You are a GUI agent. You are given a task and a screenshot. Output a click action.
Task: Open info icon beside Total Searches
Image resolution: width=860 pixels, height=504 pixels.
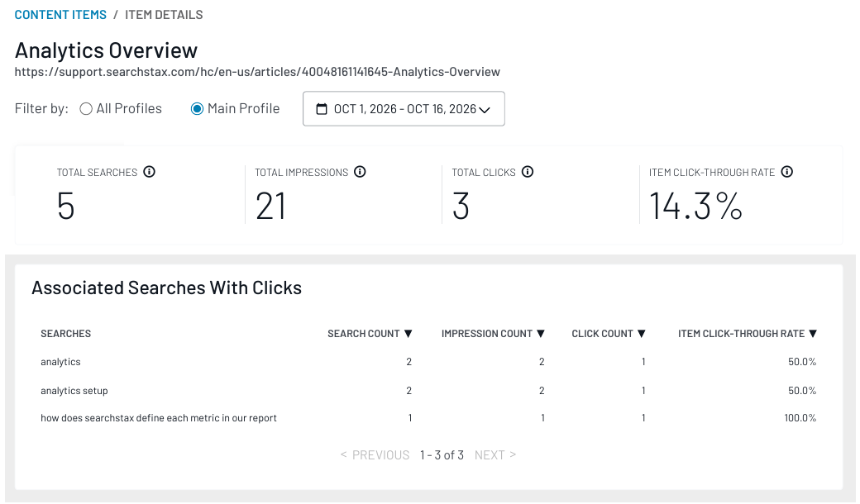(x=149, y=172)
